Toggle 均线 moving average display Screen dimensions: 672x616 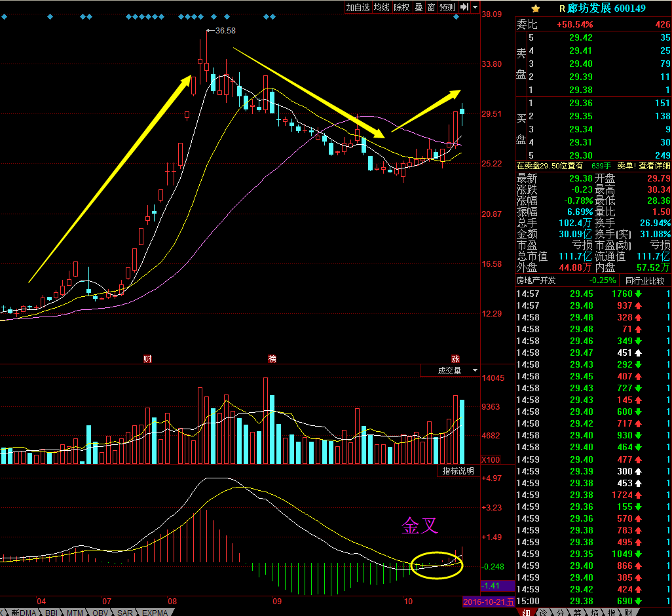tap(381, 7)
